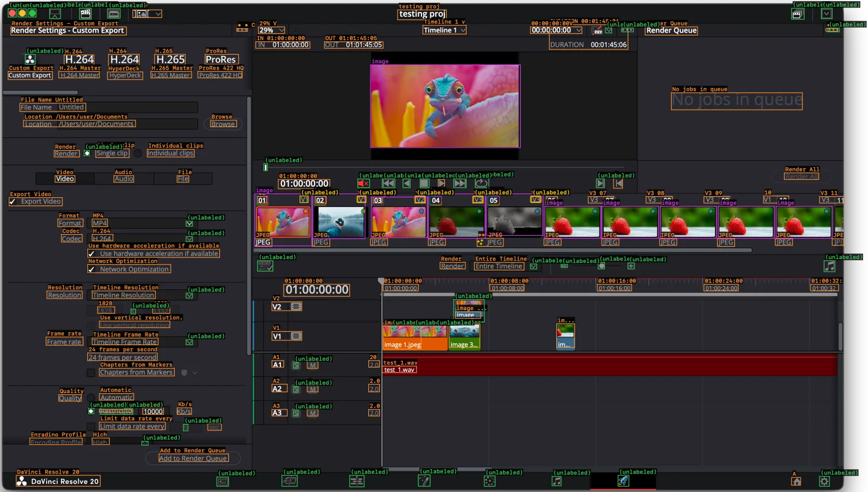Switch to the Video settings tab
The width and height of the screenshot is (868, 492).
click(65, 179)
